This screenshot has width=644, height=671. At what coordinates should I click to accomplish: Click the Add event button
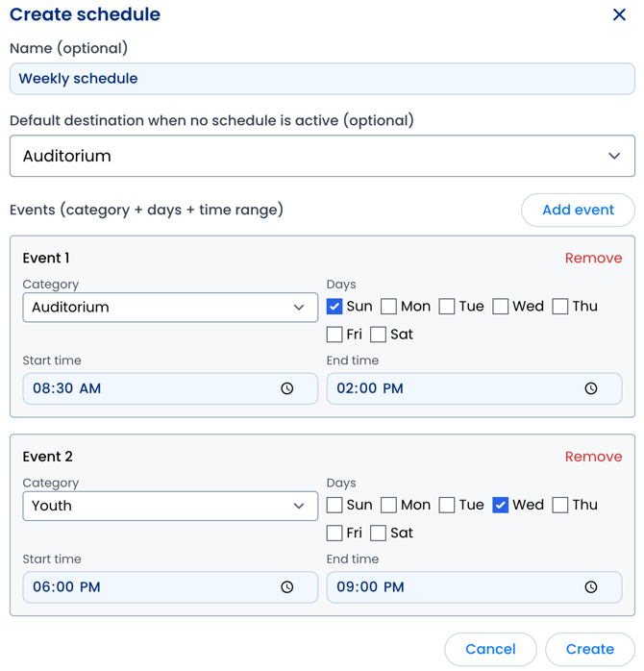pyautogui.click(x=578, y=211)
